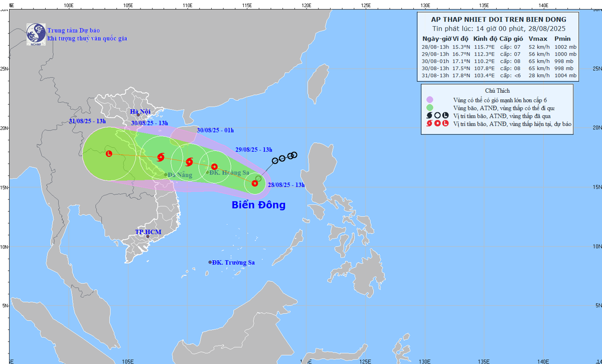Click the Hà Nội city marker dot
Screen dimensions: 602x364
[138, 115]
